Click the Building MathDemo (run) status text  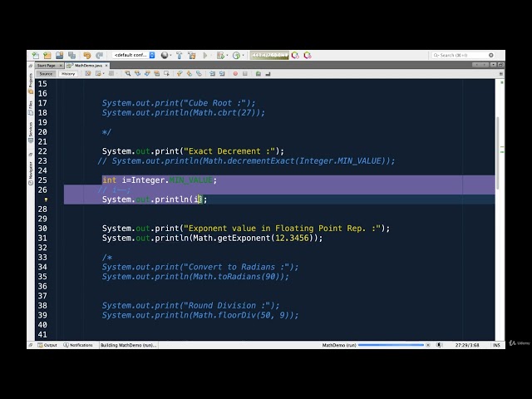coord(128,345)
